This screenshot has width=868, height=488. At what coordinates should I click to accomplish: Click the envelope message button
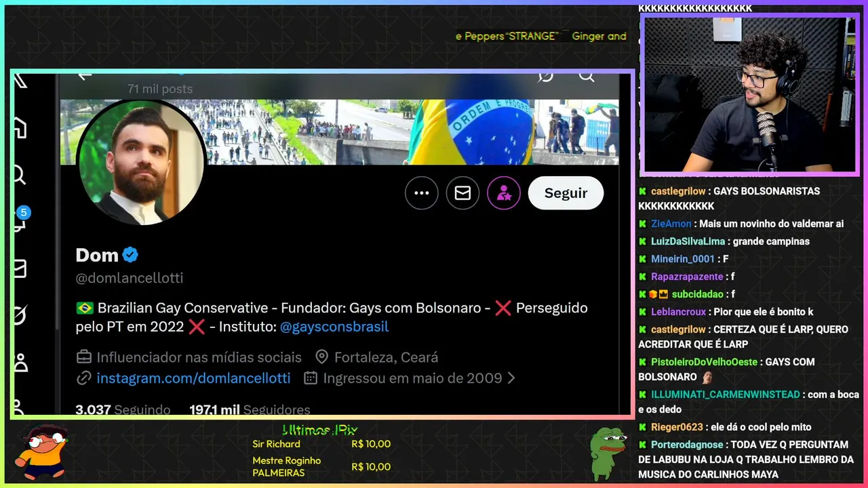[462, 193]
